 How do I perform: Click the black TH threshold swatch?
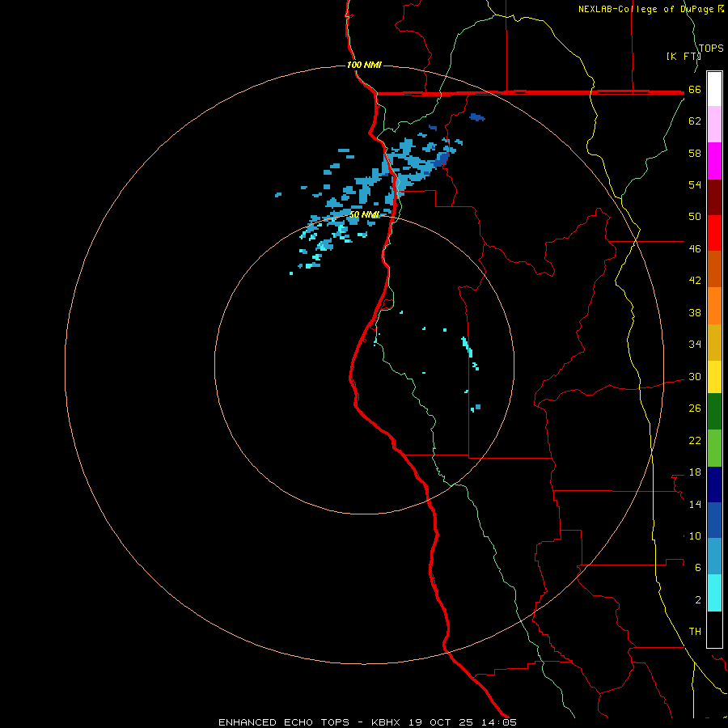point(714,629)
